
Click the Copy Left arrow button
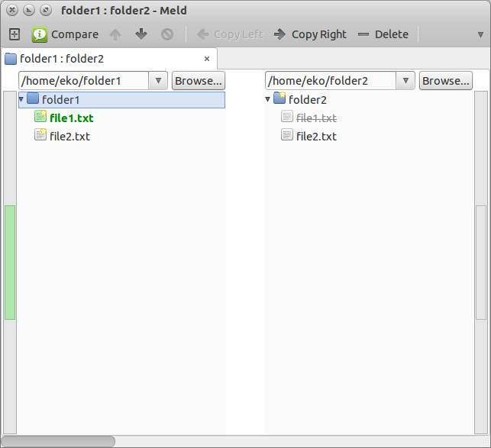pyautogui.click(x=230, y=34)
